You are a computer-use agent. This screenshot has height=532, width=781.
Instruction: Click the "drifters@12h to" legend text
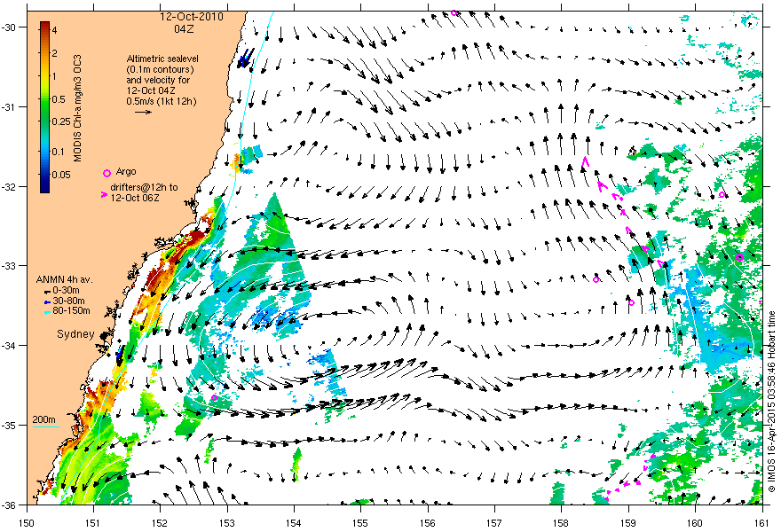coord(144,187)
